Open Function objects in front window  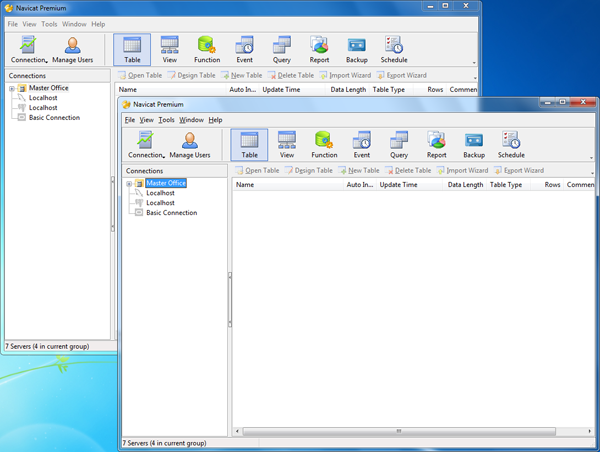tap(324, 145)
